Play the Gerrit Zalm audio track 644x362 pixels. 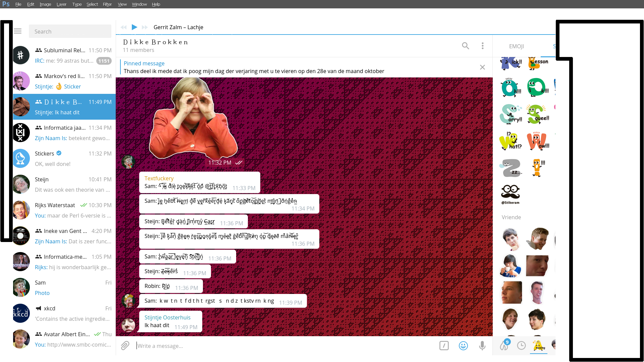pyautogui.click(x=134, y=27)
